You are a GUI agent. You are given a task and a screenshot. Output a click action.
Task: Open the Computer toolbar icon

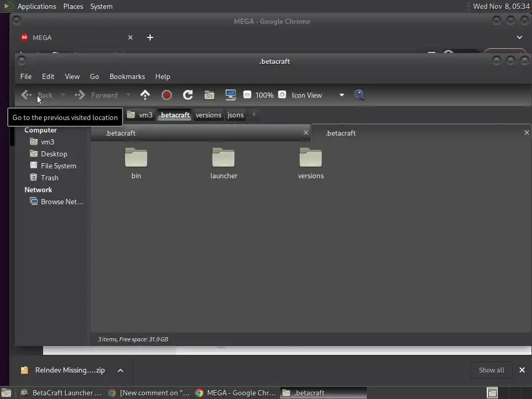coord(231,95)
